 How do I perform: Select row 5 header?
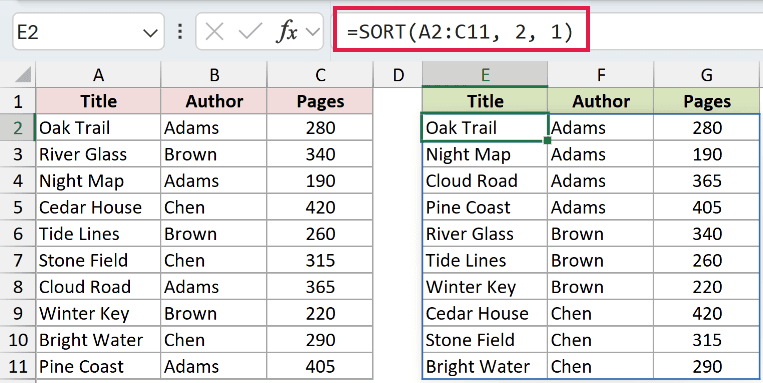click(18, 207)
